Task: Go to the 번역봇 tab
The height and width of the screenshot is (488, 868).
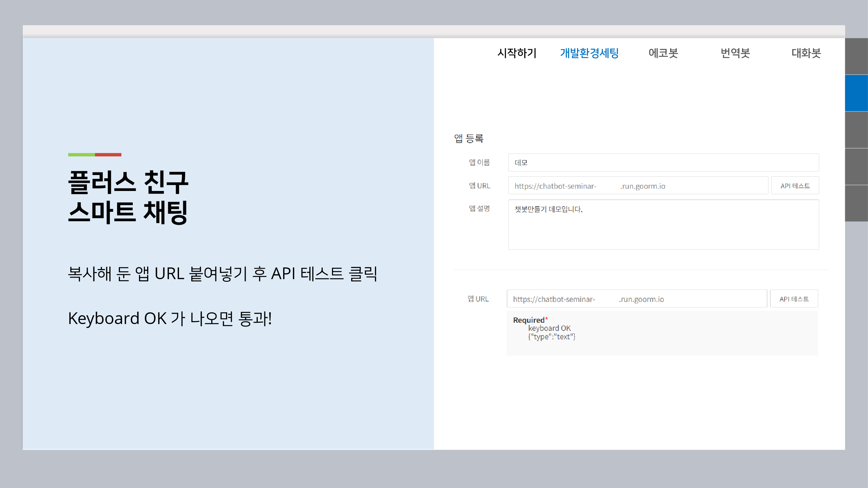Action: coord(735,53)
